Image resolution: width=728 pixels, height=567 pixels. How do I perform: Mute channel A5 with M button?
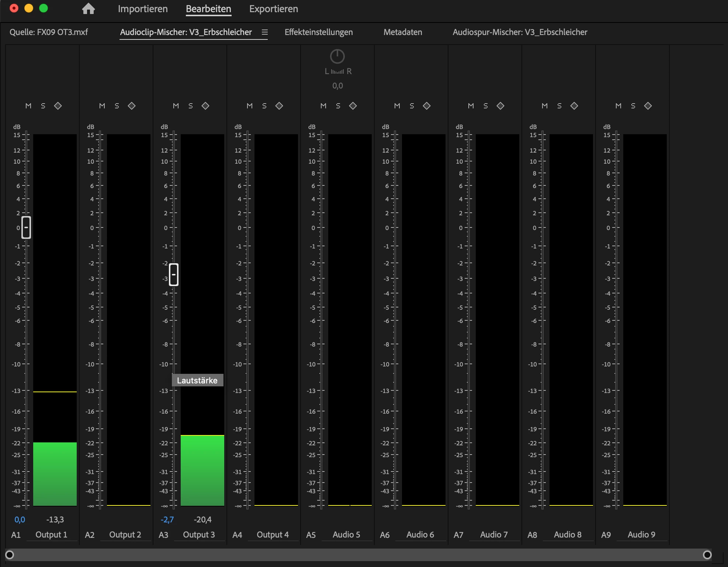(323, 106)
